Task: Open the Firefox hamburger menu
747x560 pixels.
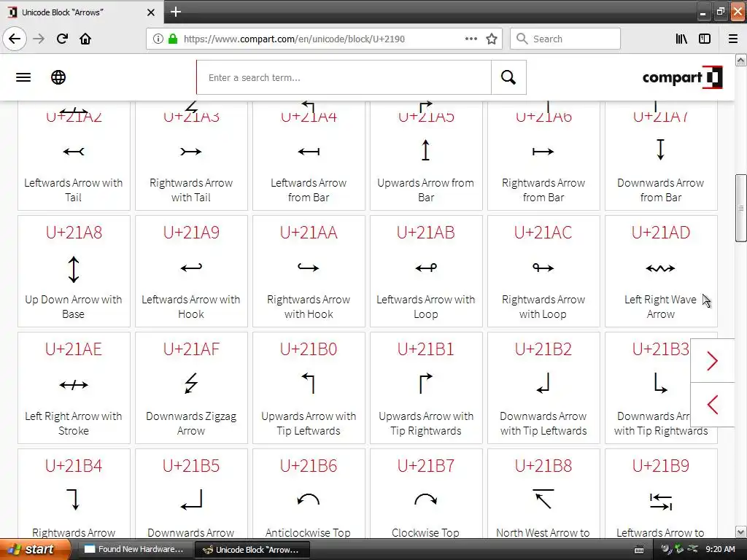Action: pos(733,39)
